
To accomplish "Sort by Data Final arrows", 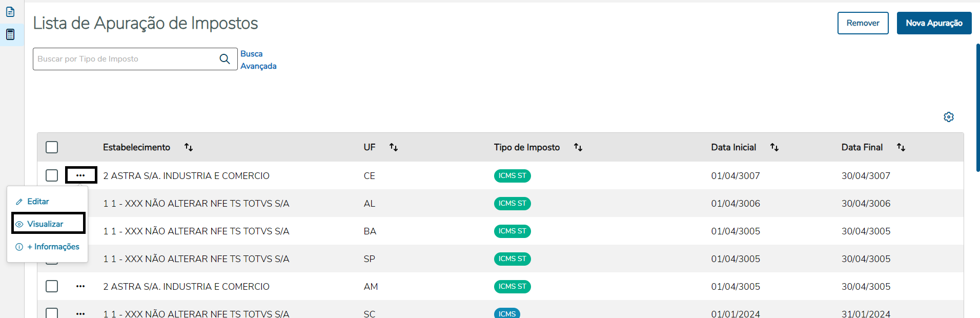I will point(901,147).
